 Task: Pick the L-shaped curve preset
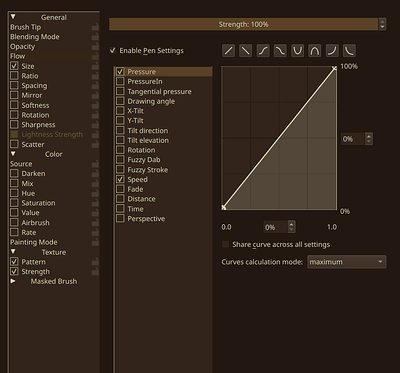349,51
